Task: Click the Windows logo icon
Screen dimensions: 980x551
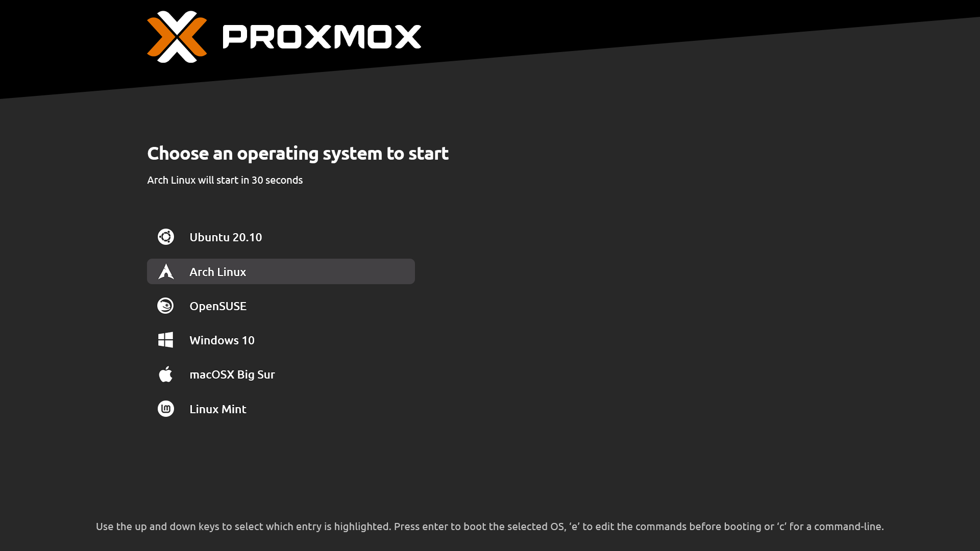Action: [165, 340]
